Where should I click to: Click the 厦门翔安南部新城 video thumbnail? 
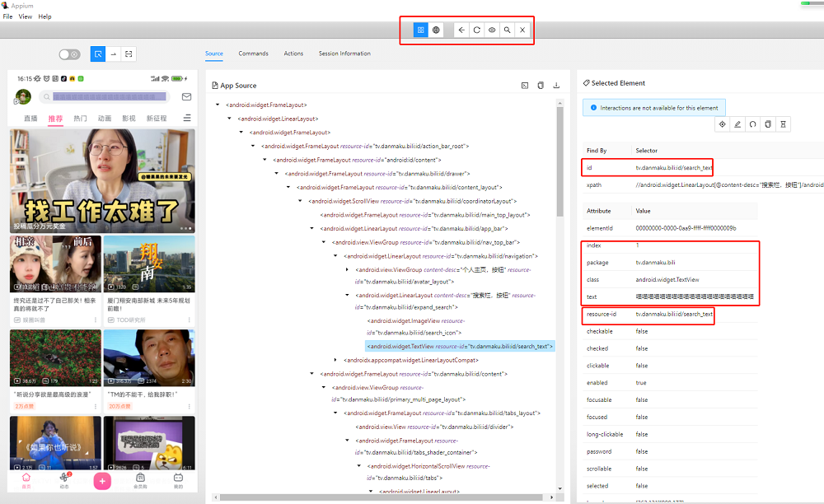coord(149,264)
